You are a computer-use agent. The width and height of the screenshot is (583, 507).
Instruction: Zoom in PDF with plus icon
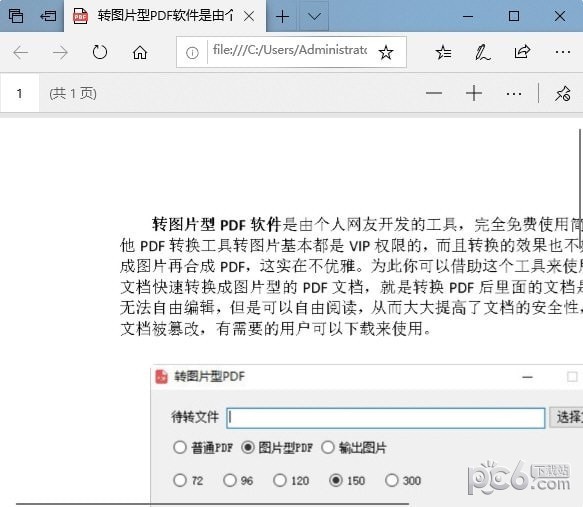(x=474, y=93)
